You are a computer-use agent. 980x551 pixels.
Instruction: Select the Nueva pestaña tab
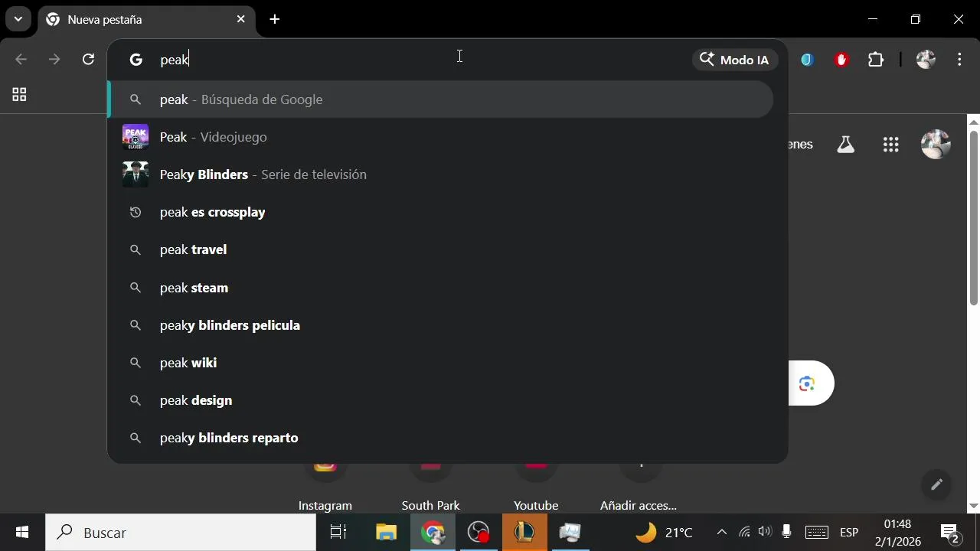click(145, 20)
